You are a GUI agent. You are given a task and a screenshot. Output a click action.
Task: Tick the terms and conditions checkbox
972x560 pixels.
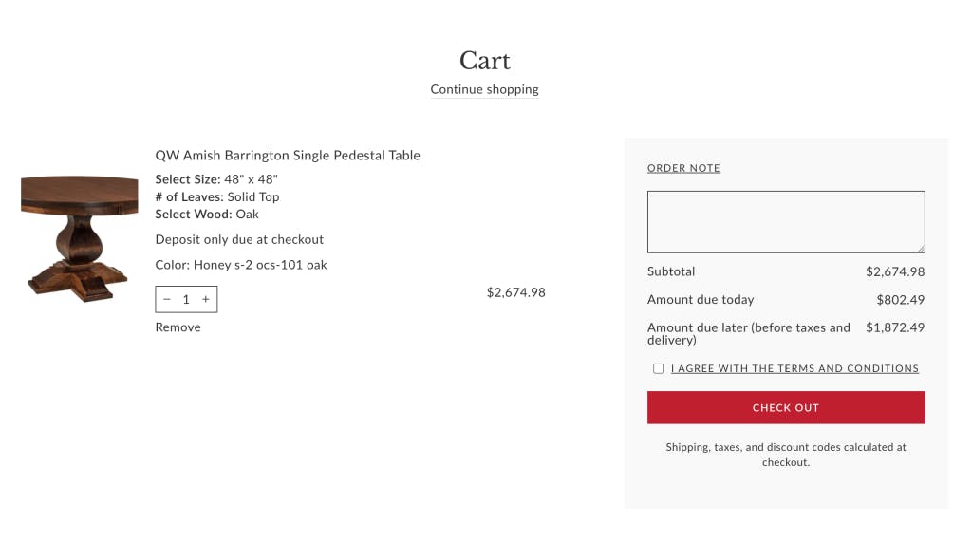658,368
